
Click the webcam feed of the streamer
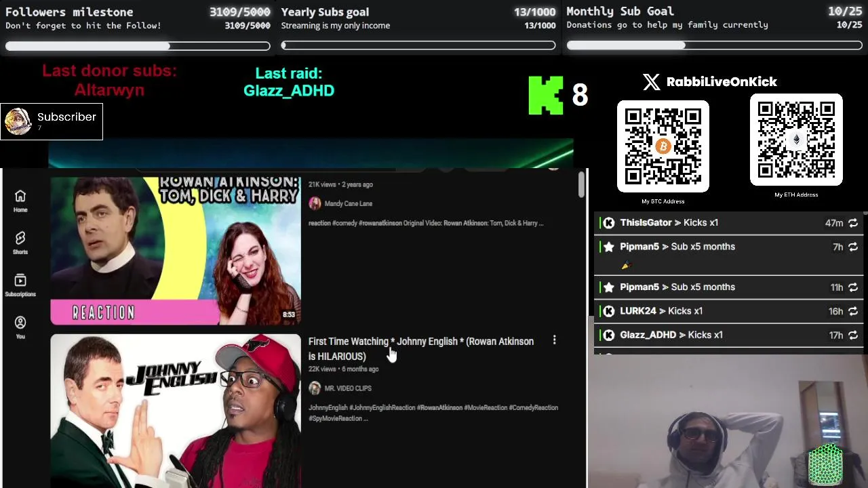(728, 421)
